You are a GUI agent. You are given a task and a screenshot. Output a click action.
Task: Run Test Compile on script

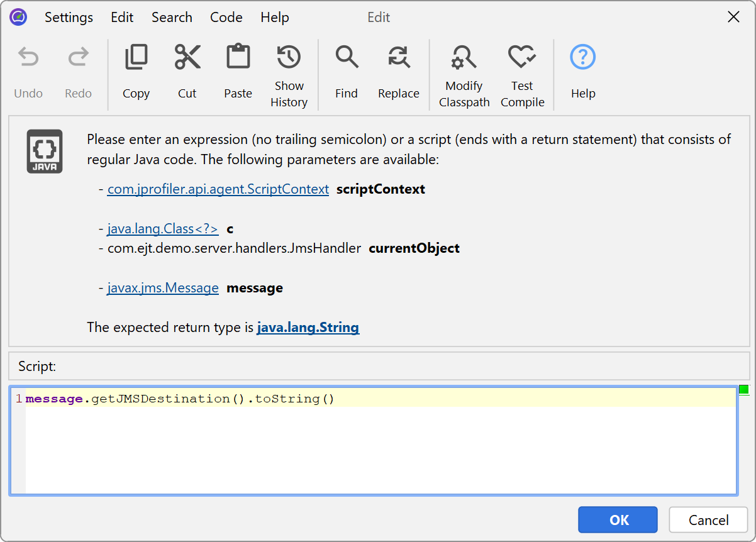pos(522,58)
